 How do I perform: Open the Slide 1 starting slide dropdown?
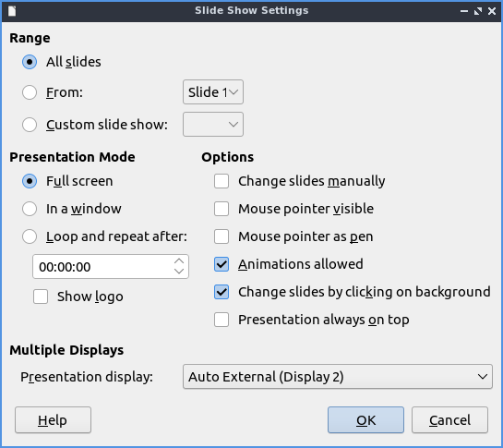(x=213, y=92)
